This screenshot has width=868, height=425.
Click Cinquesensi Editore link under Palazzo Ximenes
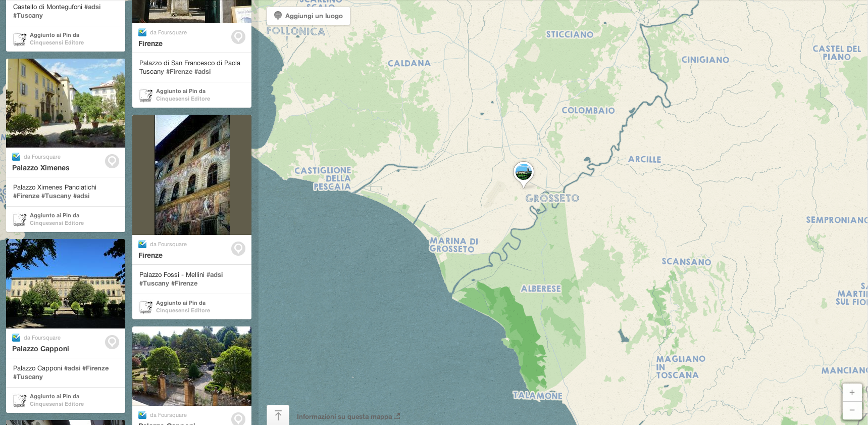pos(57,223)
